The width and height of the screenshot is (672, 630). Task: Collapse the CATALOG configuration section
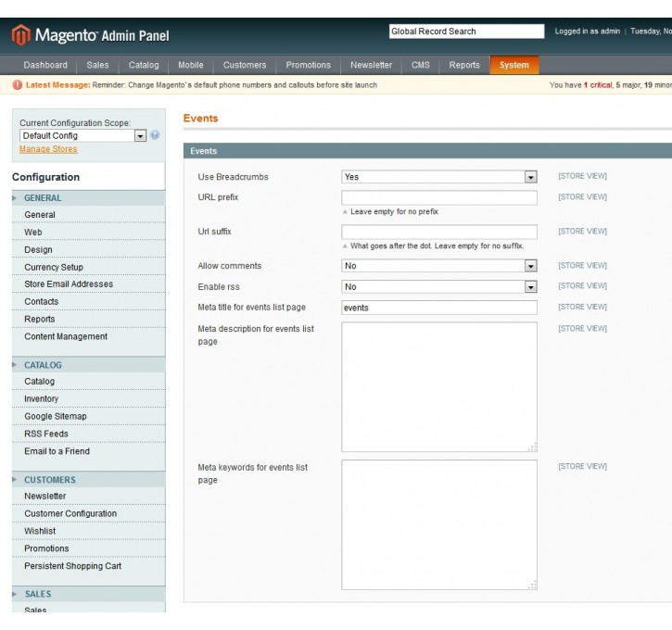coord(88,365)
